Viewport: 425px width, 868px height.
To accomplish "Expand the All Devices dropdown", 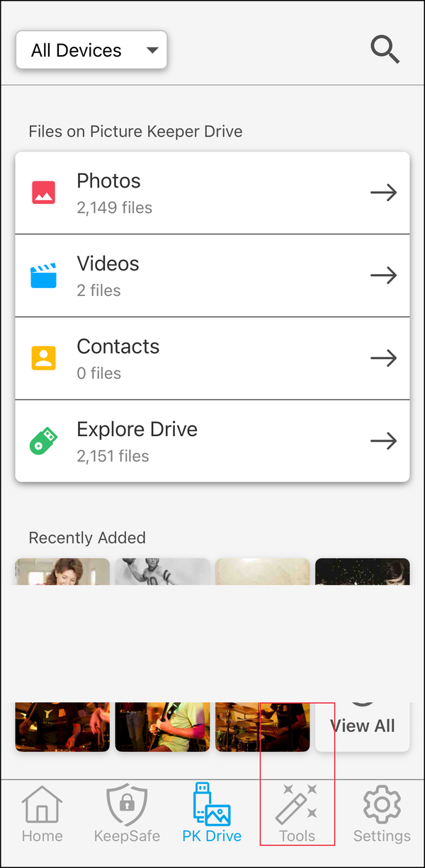I will 91,50.
